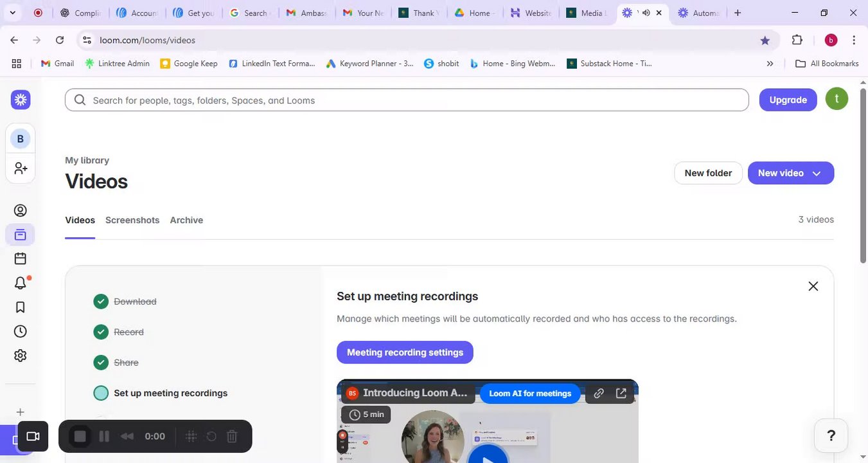Expand the tab search dropdown
This screenshot has width=868, height=463.
(12, 13)
